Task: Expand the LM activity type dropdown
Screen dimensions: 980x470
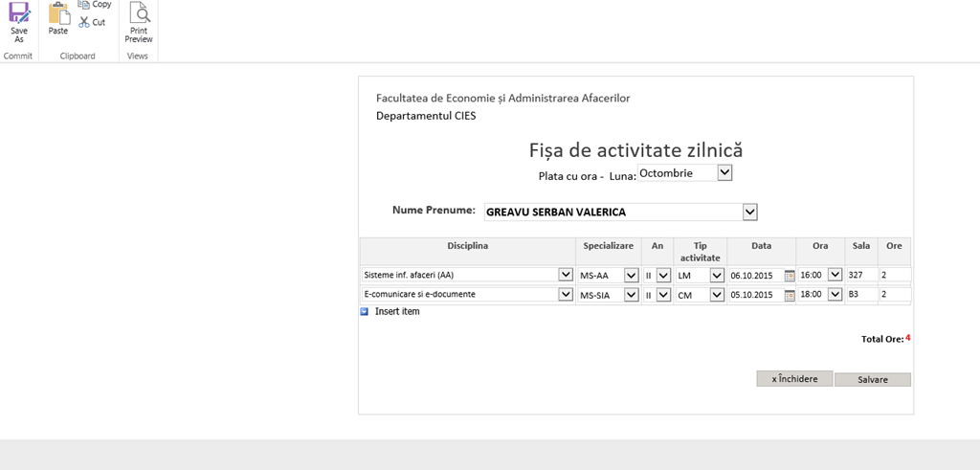Action: tap(716, 276)
